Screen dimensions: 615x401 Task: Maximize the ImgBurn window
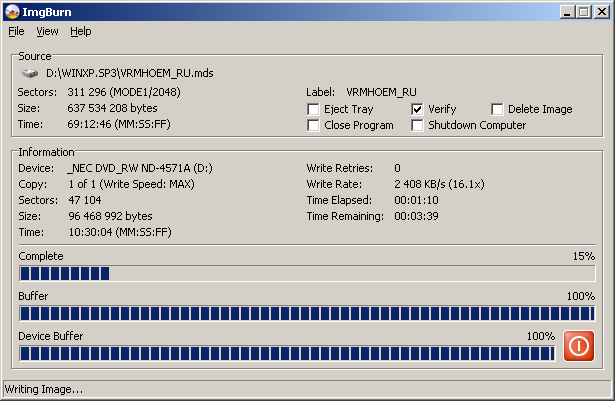pyautogui.click(x=584, y=12)
